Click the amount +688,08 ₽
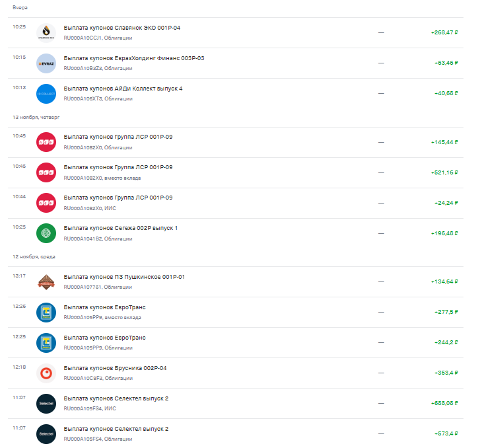The height and width of the screenshot is (448, 480). pyautogui.click(x=444, y=403)
